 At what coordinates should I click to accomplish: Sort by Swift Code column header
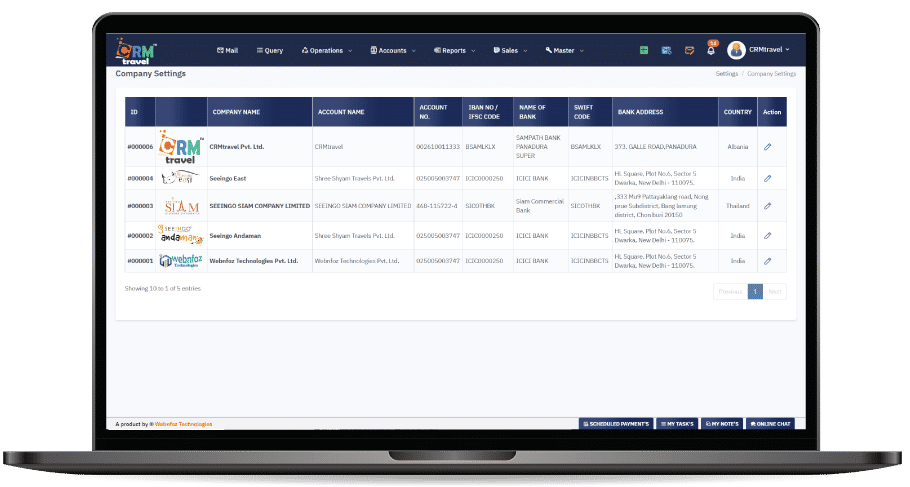point(590,112)
